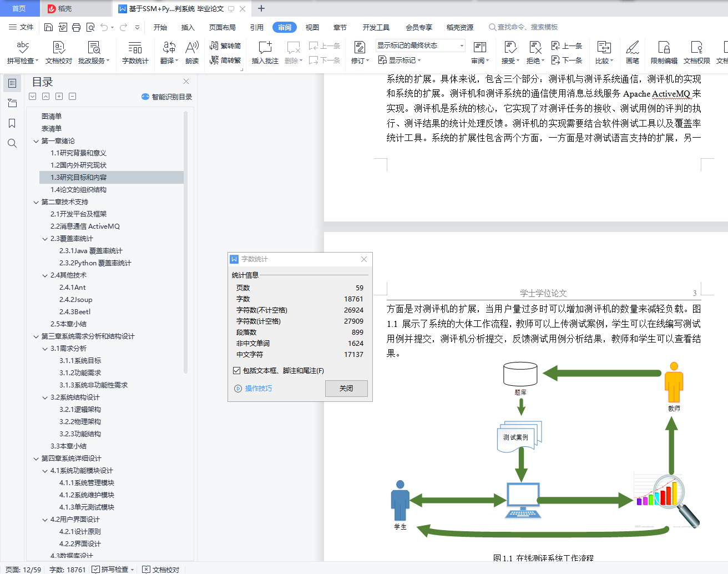Collapse 第三章系统需求分析和结构设计 node
Screen dimensions: 728x574
36,336
